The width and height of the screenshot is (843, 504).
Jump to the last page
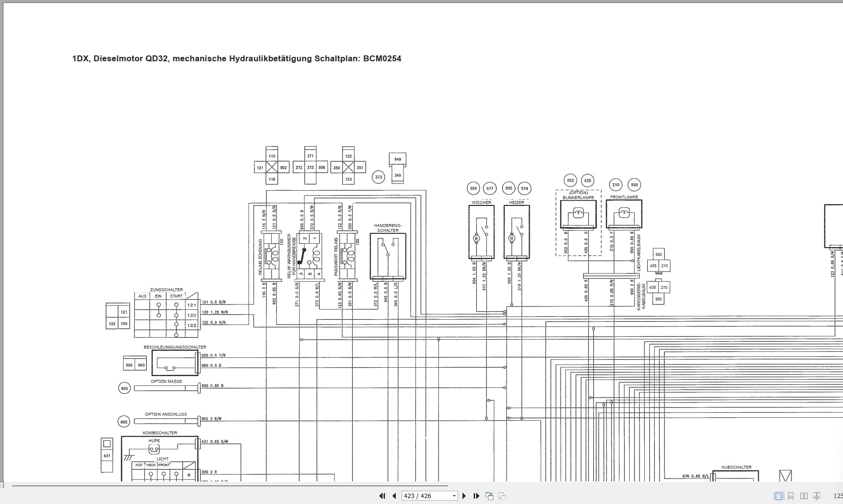[476, 496]
